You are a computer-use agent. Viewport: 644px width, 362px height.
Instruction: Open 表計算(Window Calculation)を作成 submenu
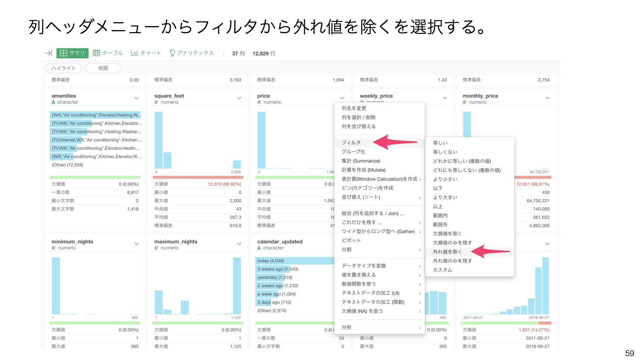coord(379,179)
